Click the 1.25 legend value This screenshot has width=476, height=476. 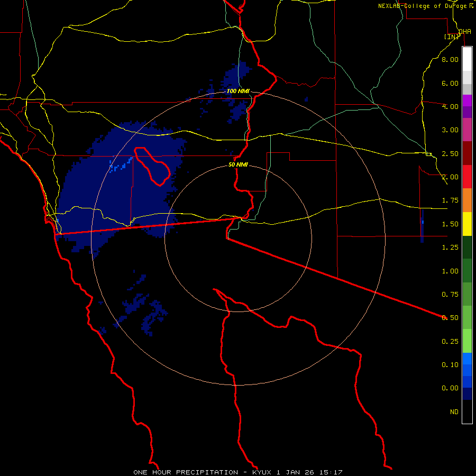450,248
